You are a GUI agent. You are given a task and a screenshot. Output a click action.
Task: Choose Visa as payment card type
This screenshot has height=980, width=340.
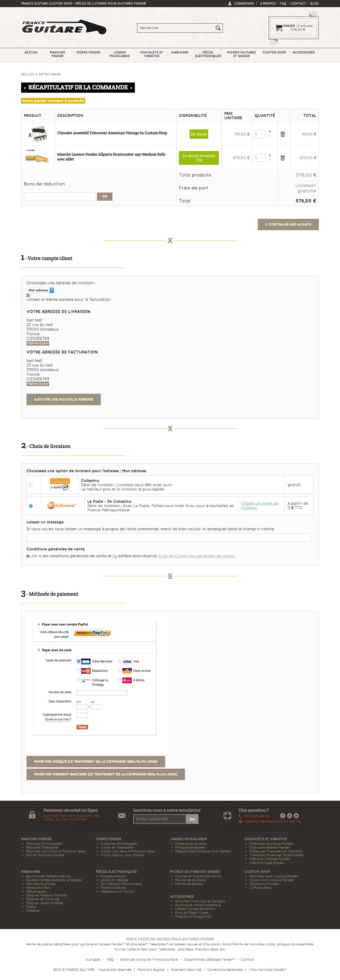(x=120, y=661)
